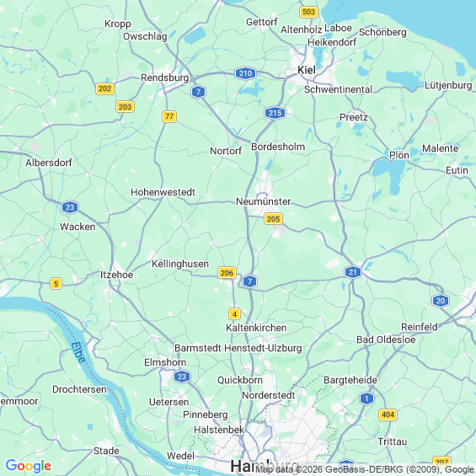
Task: Click the A210 highway shield near Rendsburg
Action: 245,73
